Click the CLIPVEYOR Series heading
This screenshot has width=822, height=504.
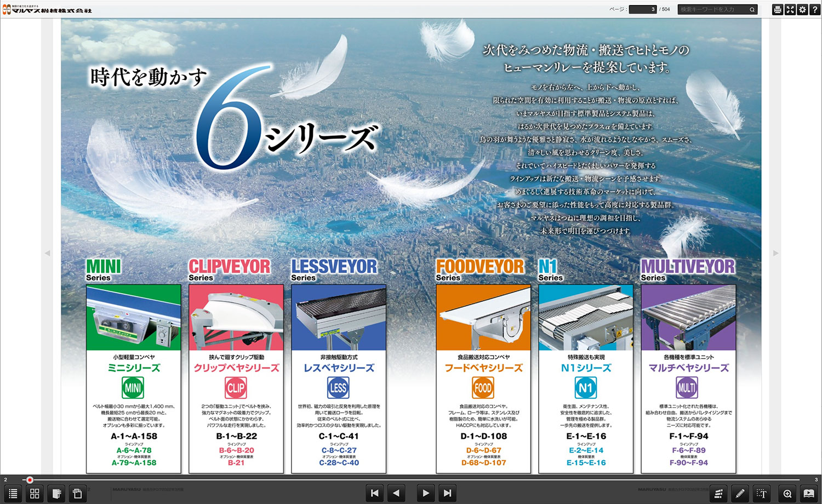pos(229,270)
